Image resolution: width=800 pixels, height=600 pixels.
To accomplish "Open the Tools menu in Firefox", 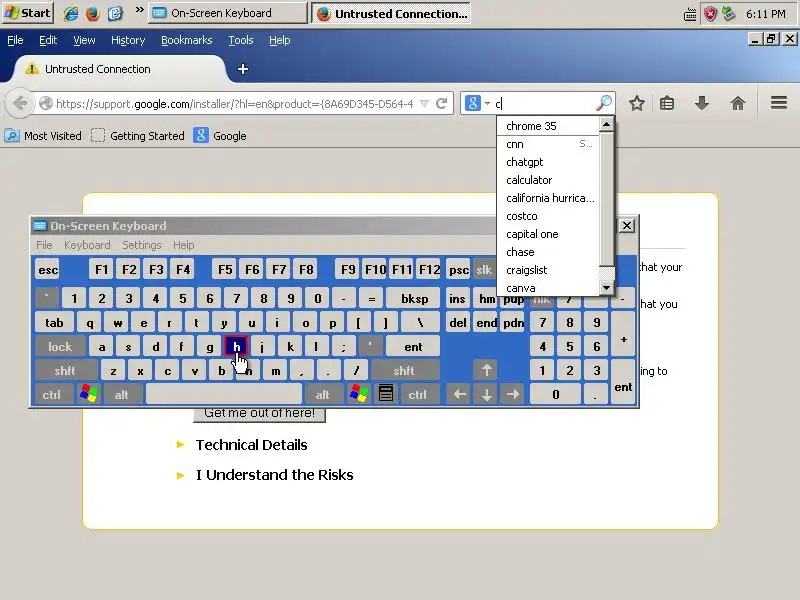I will pyautogui.click(x=240, y=40).
